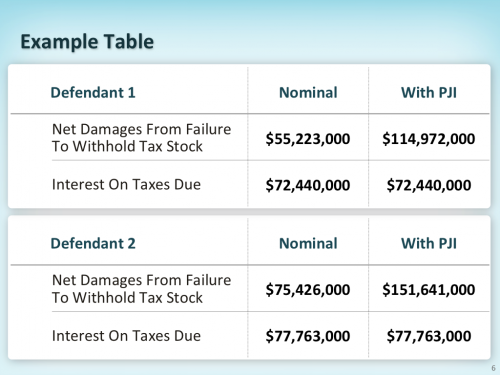This screenshot has width=500, height=375.
Task: Click With PJI header in Defendant 2 table
Action: (x=429, y=243)
